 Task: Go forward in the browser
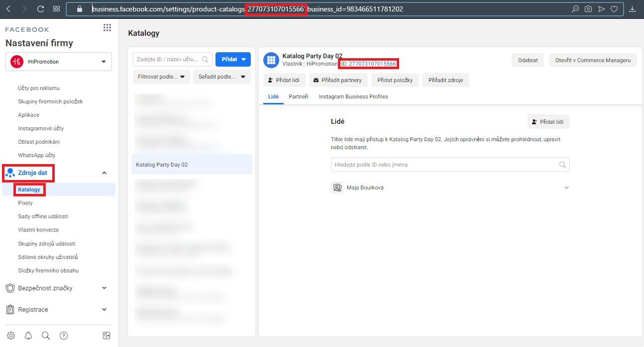(25, 9)
